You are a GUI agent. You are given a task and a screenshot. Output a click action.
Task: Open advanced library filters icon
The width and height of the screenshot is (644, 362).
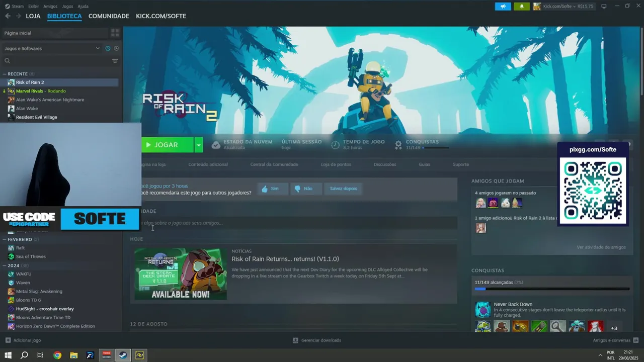(x=115, y=61)
